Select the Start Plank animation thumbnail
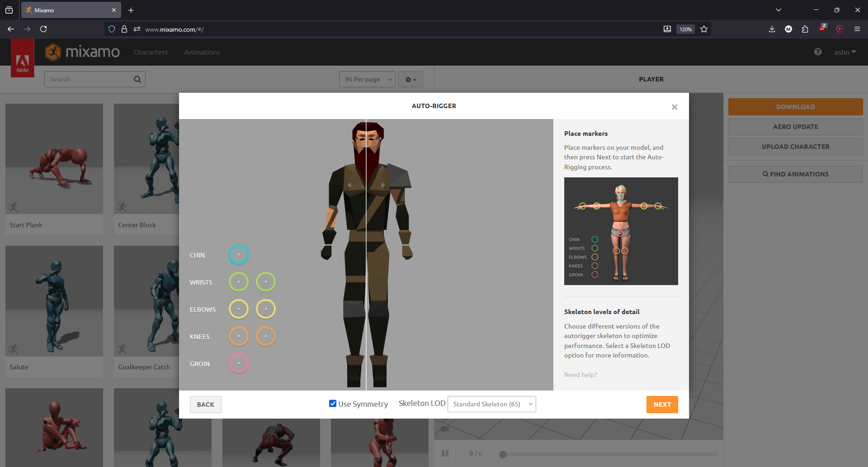The width and height of the screenshot is (868, 467). point(54,159)
